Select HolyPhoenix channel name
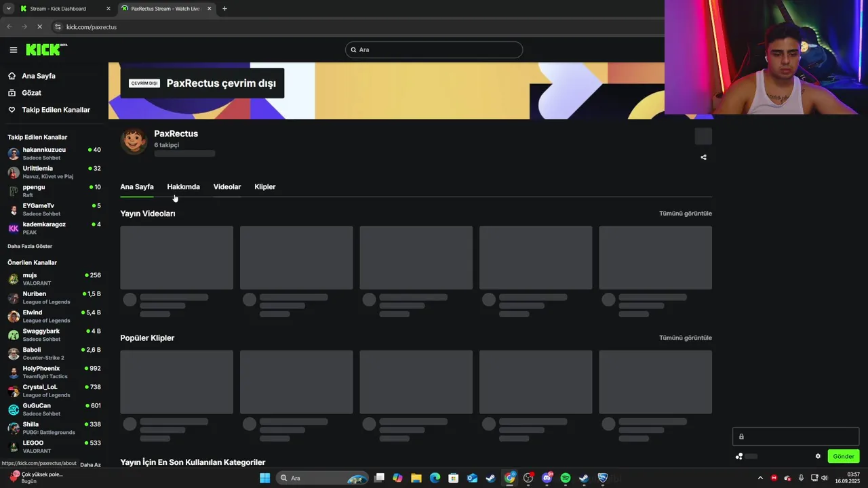This screenshot has width=868, height=488. (41, 369)
